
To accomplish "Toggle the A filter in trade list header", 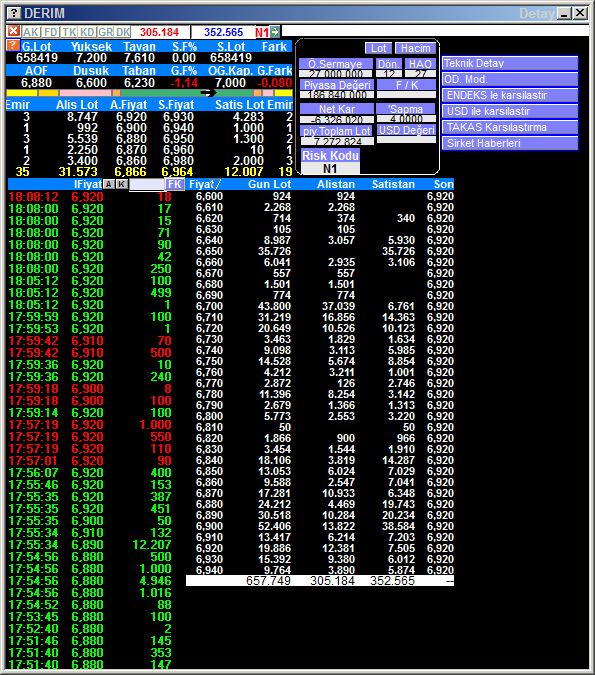I will 109,184.
